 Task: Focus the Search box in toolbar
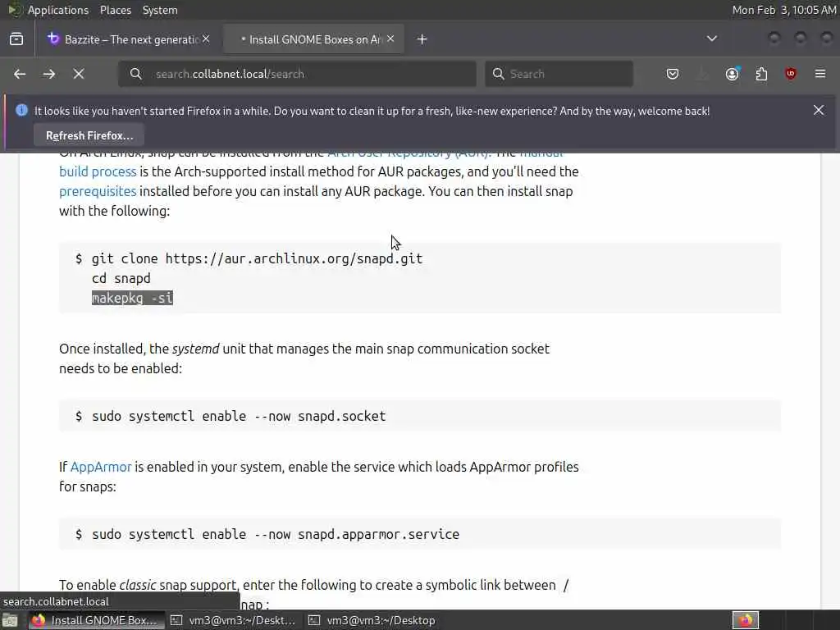tap(559, 74)
